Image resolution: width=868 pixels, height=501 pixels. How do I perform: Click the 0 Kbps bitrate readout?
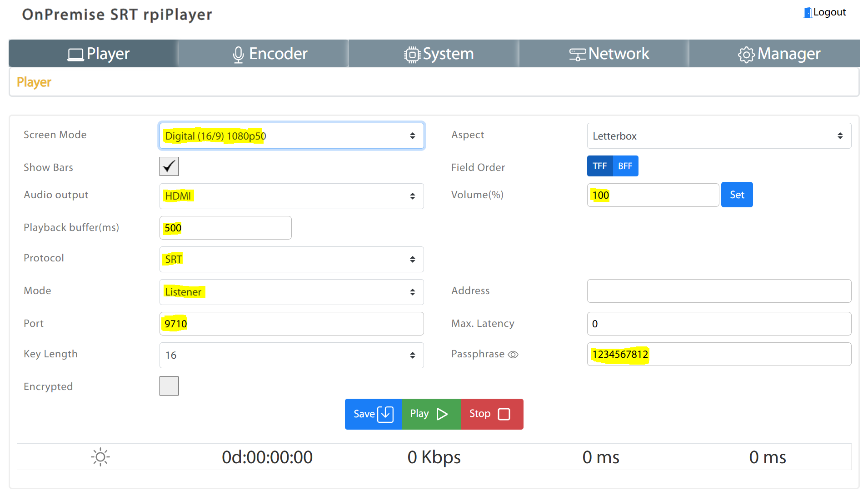[x=434, y=457]
